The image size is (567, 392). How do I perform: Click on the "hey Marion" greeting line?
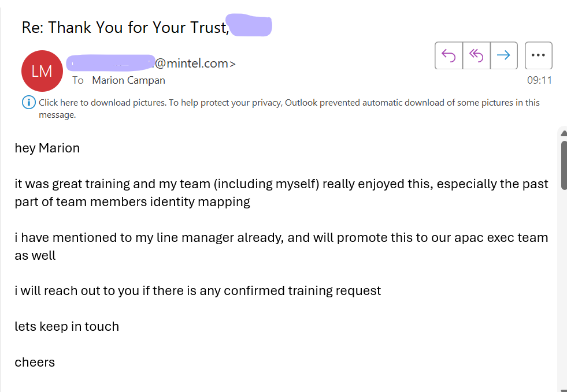47,148
